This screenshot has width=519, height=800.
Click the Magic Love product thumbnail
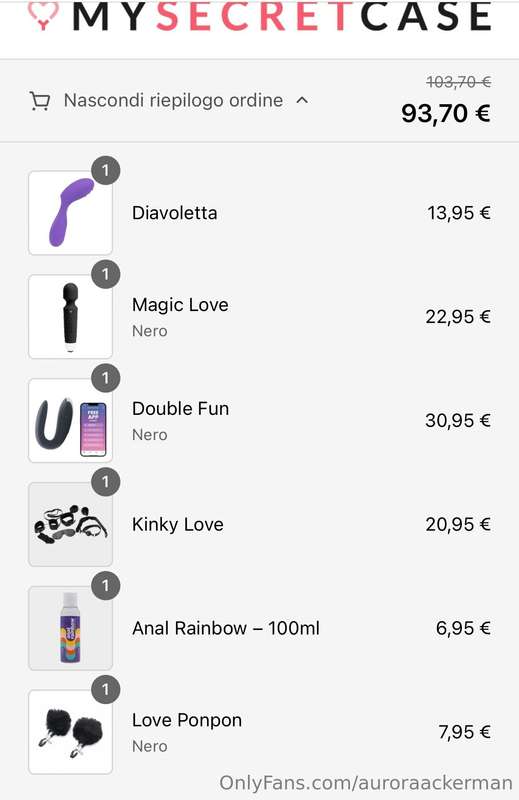[70, 317]
